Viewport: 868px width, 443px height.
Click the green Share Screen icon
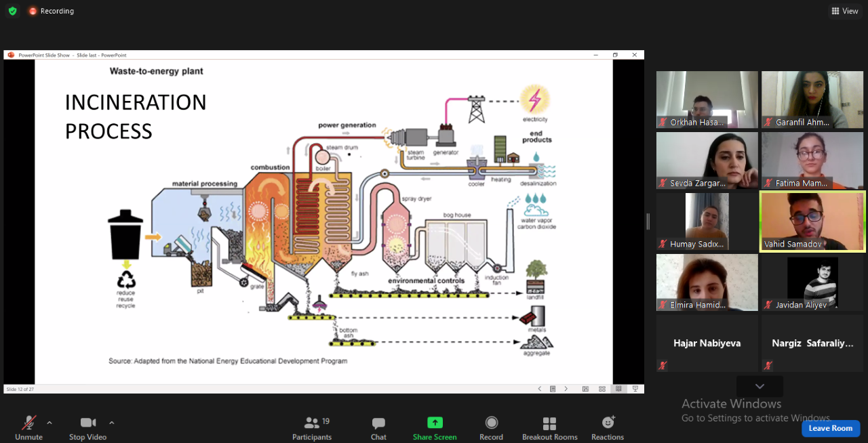[435, 423]
